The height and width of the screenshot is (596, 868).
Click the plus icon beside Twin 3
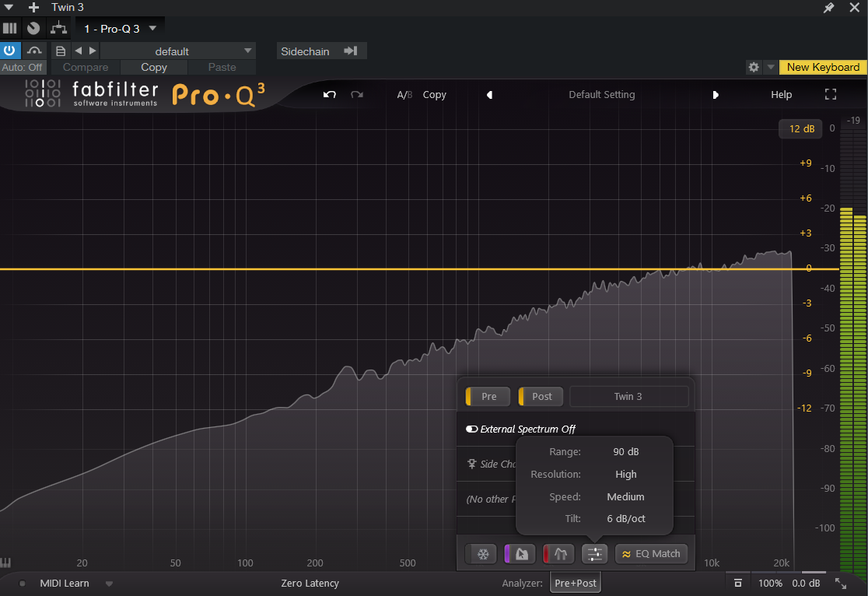(33, 7)
